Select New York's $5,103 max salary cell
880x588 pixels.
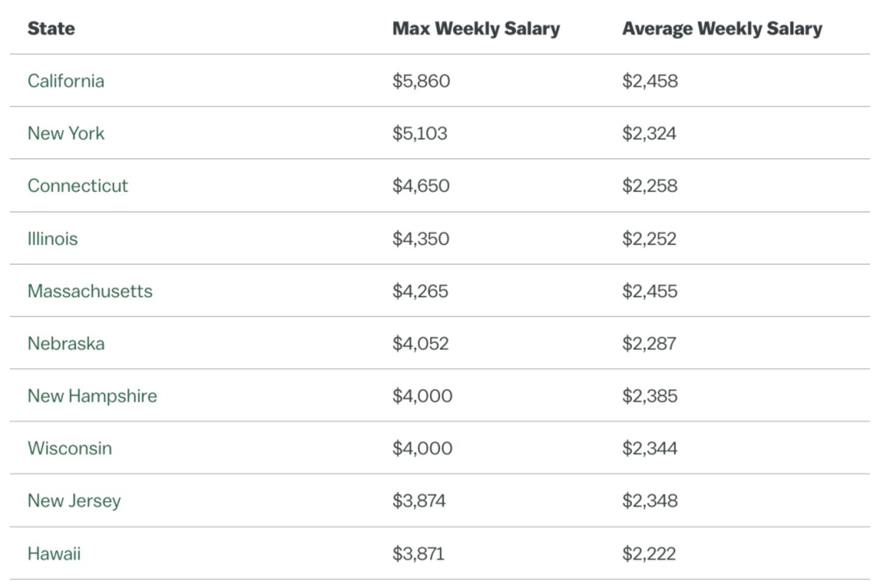(420, 133)
